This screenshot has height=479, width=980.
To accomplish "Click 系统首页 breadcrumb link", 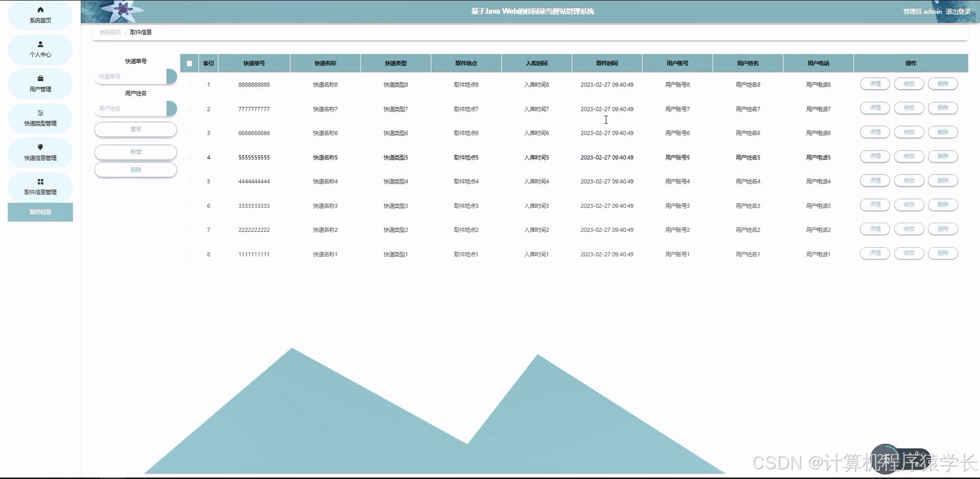I will pyautogui.click(x=110, y=32).
